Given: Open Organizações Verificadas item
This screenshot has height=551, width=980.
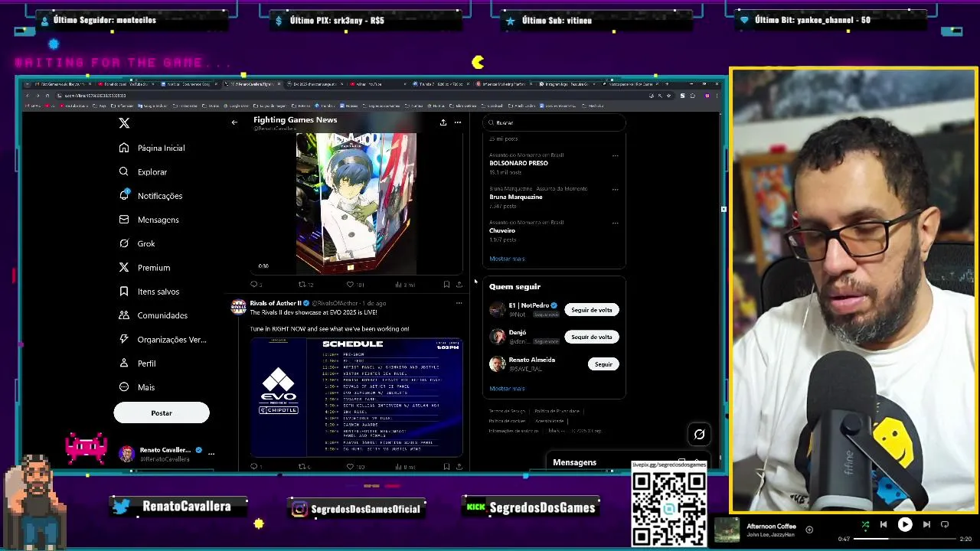Looking at the screenshot, I should pyautogui.click(x=162, y=340).
